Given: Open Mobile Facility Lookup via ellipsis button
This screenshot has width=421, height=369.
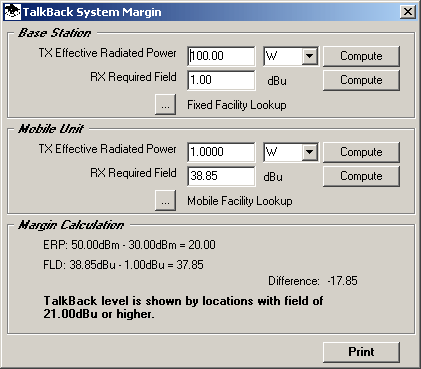Looking at the screenshot, I should click(165, 201).
